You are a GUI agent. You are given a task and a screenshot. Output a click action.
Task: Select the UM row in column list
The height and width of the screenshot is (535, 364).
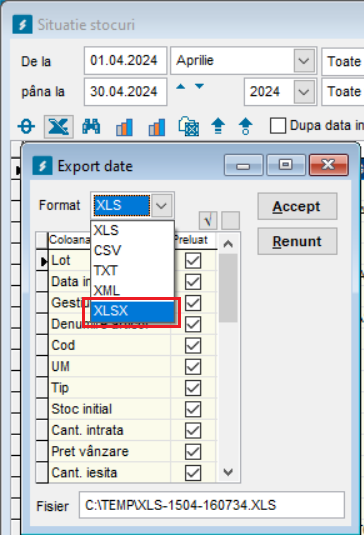point(109,367)
